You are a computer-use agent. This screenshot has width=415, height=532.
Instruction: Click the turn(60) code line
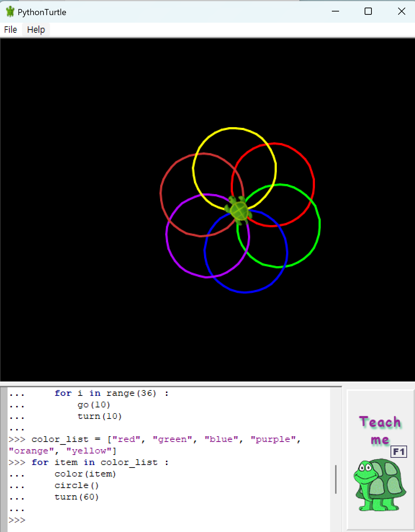click(x=76, y=497)
